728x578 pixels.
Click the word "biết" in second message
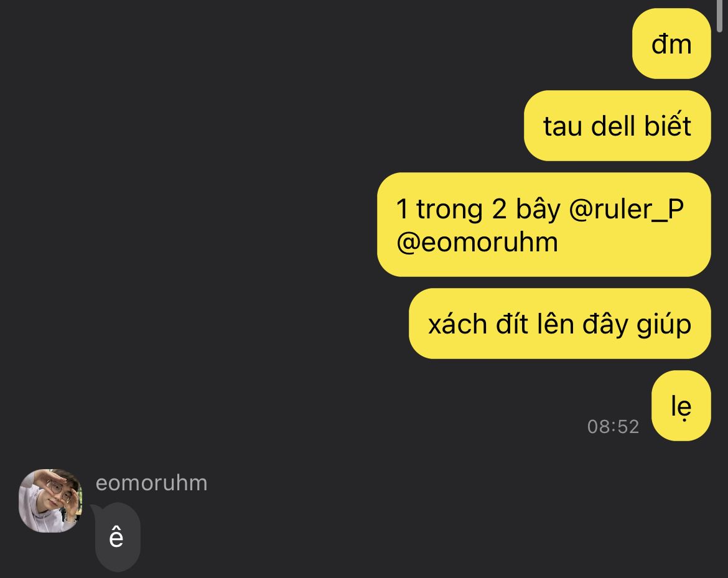click(668, 124)
